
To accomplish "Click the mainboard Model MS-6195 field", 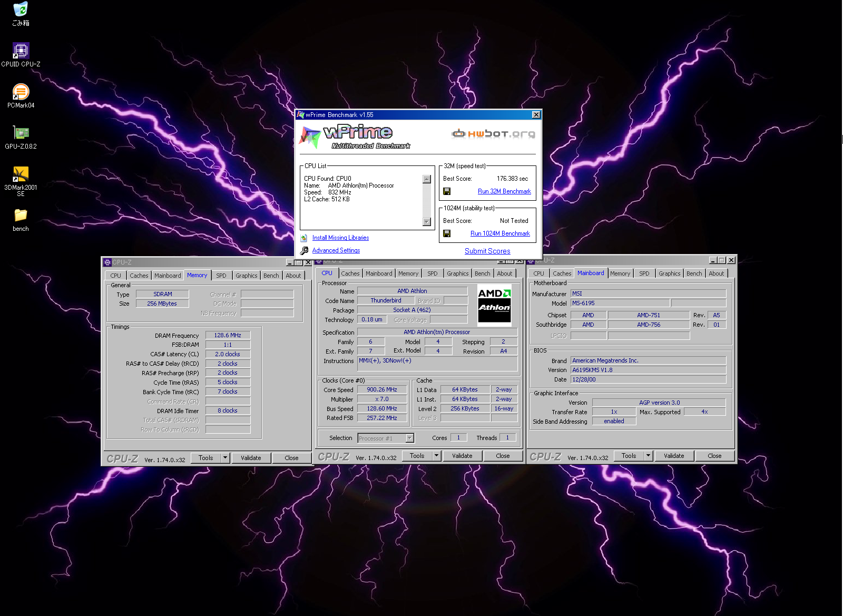I will point(620,303).
